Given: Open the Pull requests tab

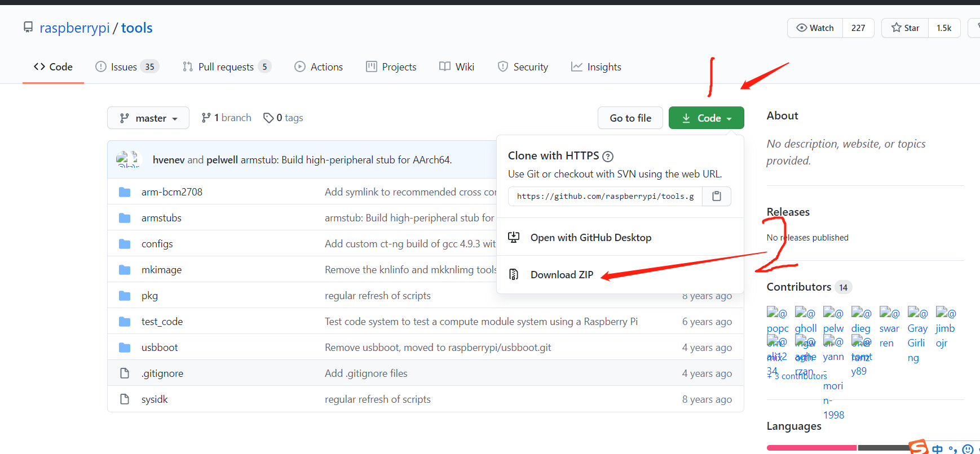Looking at the screenshot, I should (x=227, y=67).
